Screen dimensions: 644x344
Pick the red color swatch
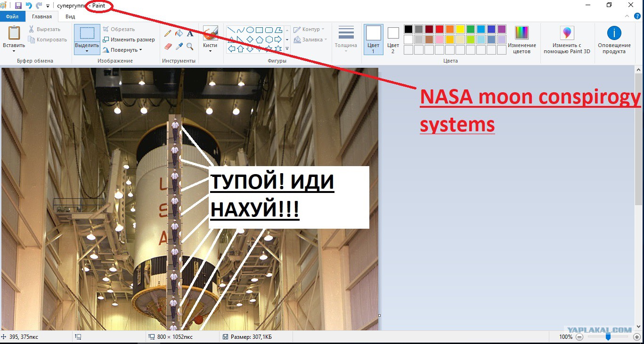coord(440,29)
